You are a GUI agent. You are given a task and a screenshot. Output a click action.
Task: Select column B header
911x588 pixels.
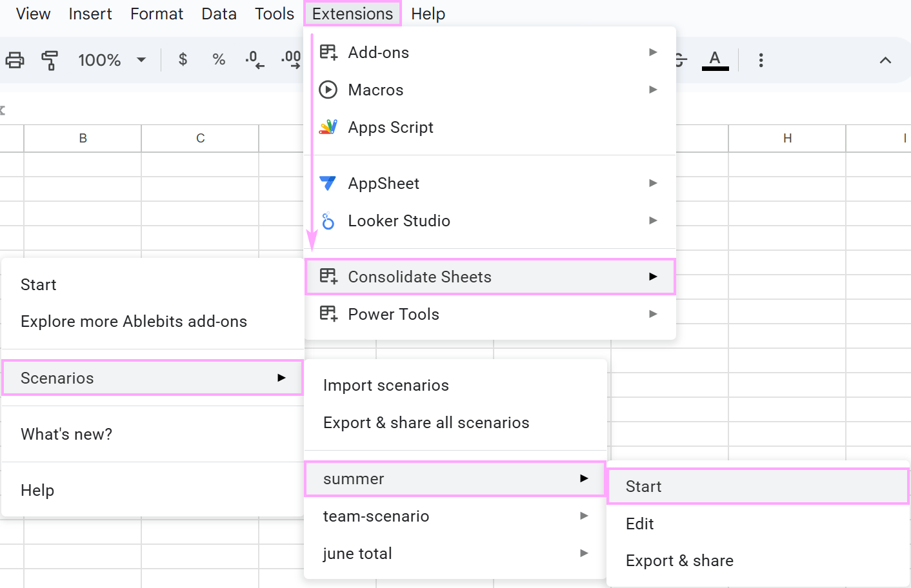click(x=83, y=138)
